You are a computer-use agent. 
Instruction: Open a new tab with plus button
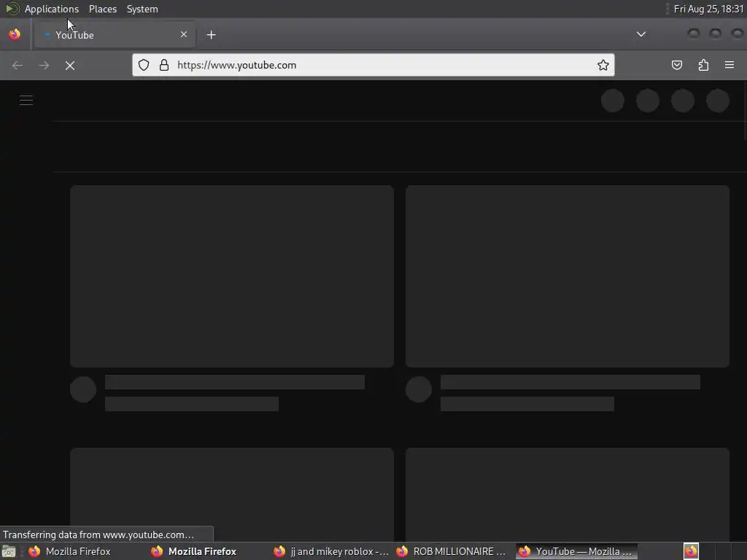211,35
